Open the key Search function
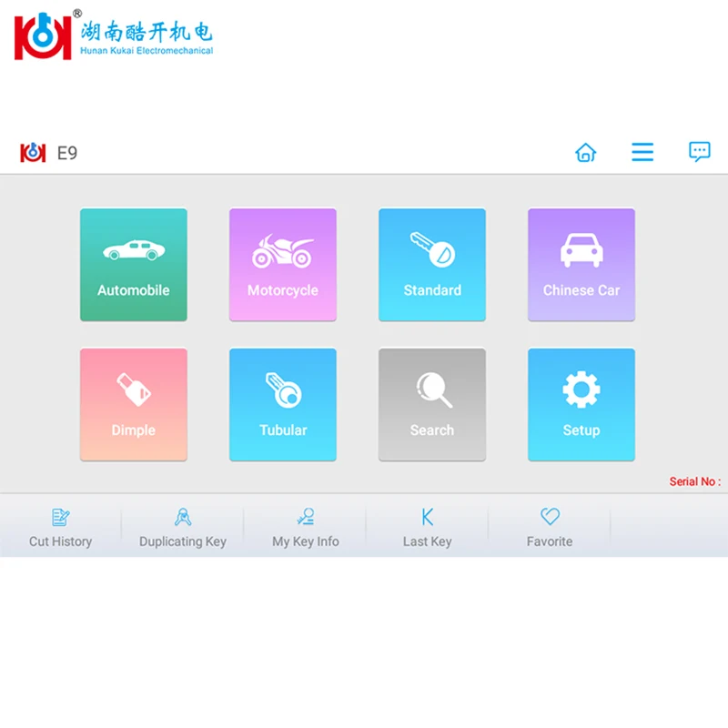The height and width of the screenshot is (728, 728). [431, 404]
